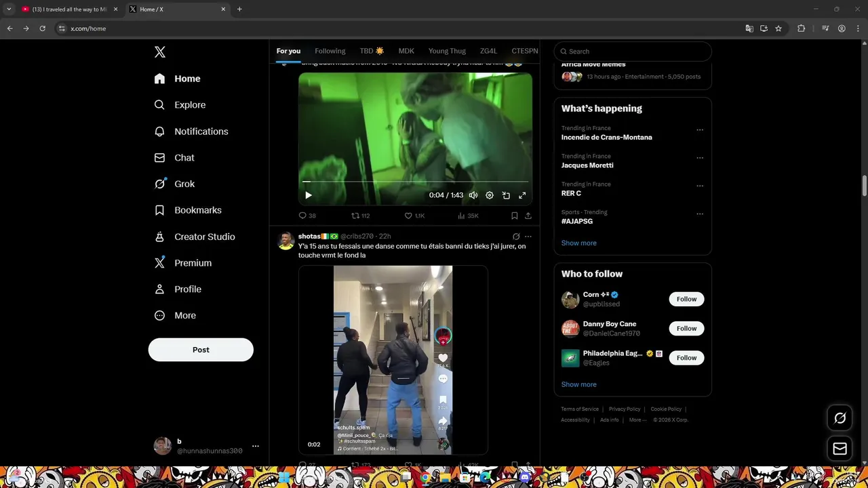View analytics of post with 35K views
868x488 pixels.
468,216
